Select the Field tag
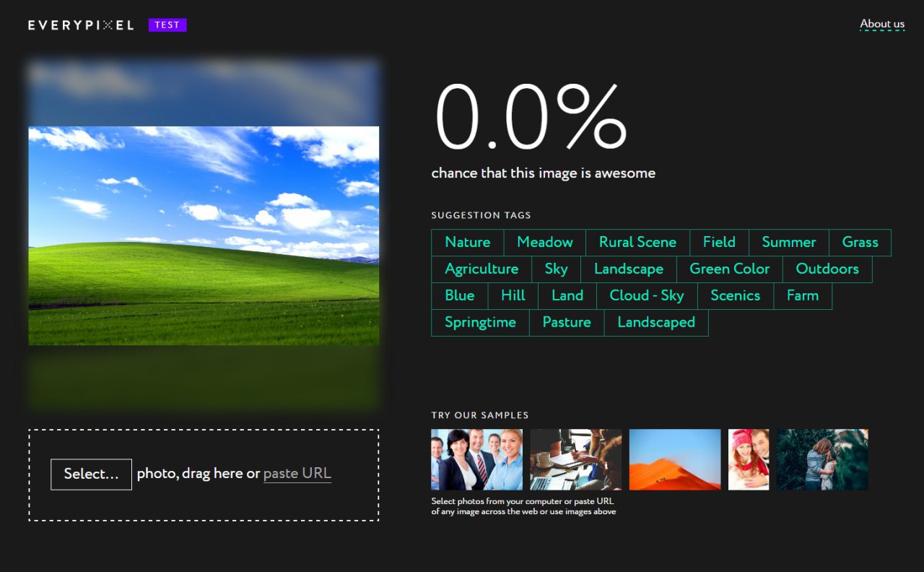 coord(720,243)
